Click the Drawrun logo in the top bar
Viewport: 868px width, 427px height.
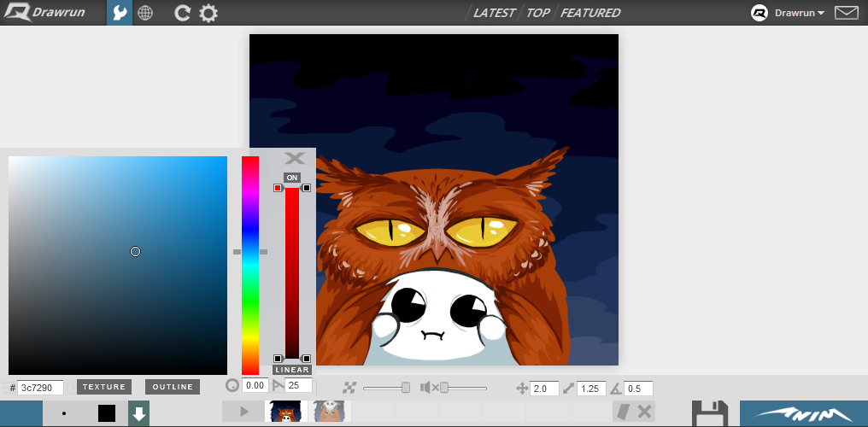click(44, 12)
